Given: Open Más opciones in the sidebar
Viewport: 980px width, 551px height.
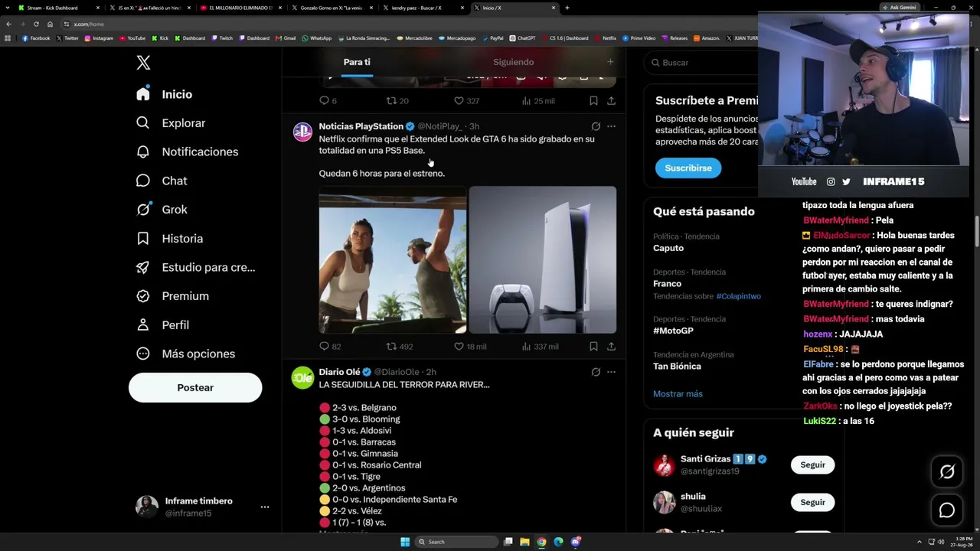Looking at the screenshot, I should click(x=185, y=354).
